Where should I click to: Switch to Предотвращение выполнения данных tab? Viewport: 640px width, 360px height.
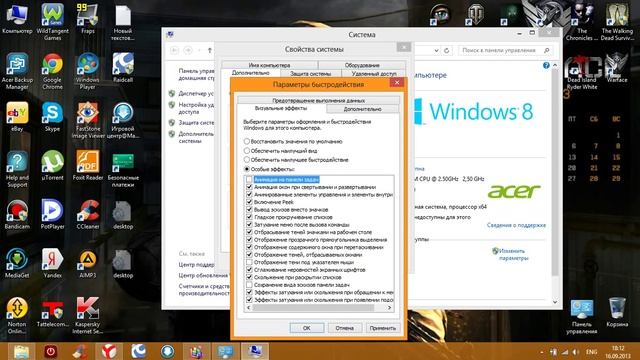point(318,100)
